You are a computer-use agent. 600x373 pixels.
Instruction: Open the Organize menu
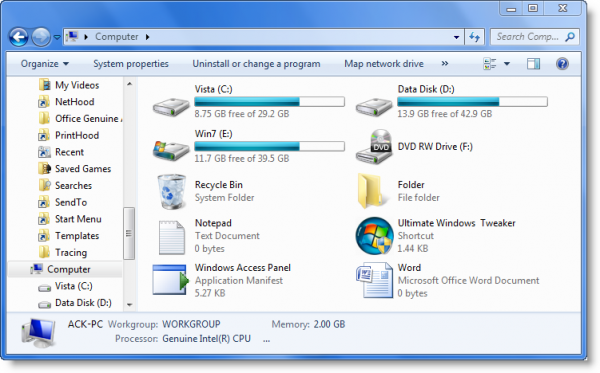[44, 64]
